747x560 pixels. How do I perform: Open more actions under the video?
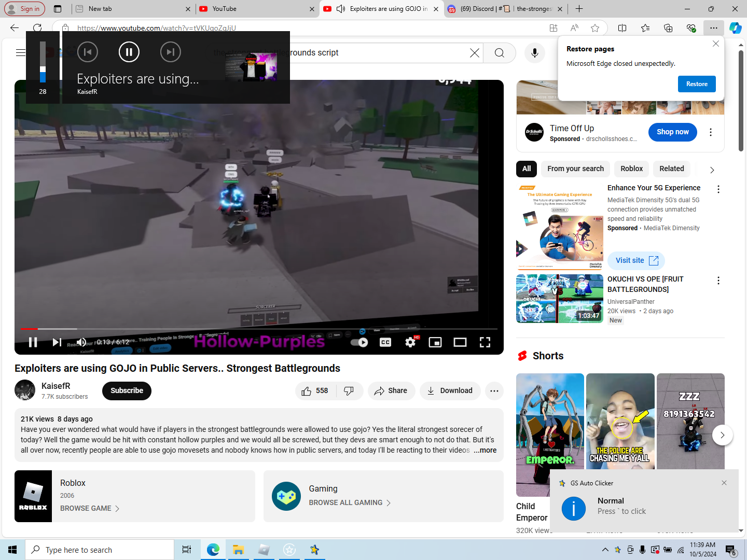click(494, 391)
